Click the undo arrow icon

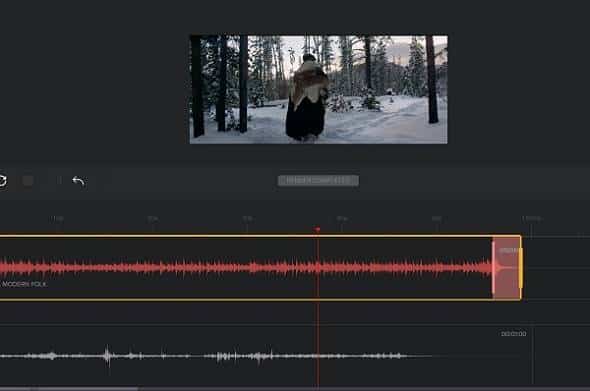click(x=79, y=181)
